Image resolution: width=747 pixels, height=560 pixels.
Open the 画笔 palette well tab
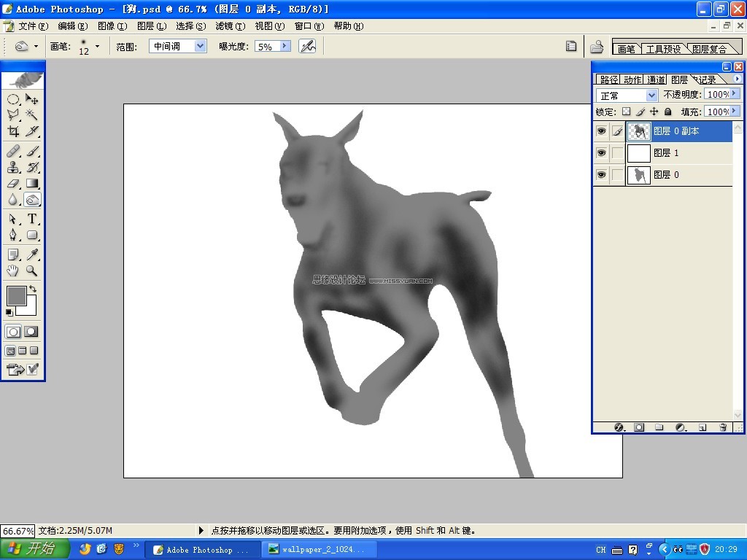pyautogui.click(x=627, y=49)
